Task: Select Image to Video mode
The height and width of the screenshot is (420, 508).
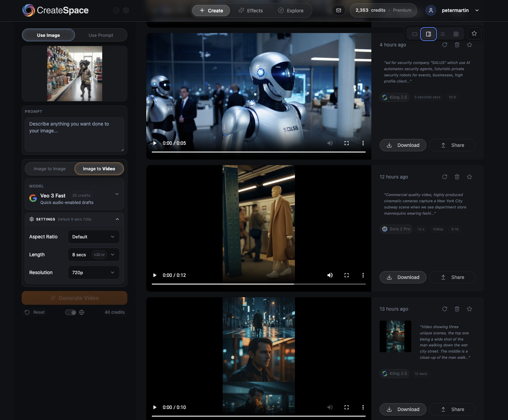Action: 99,169
